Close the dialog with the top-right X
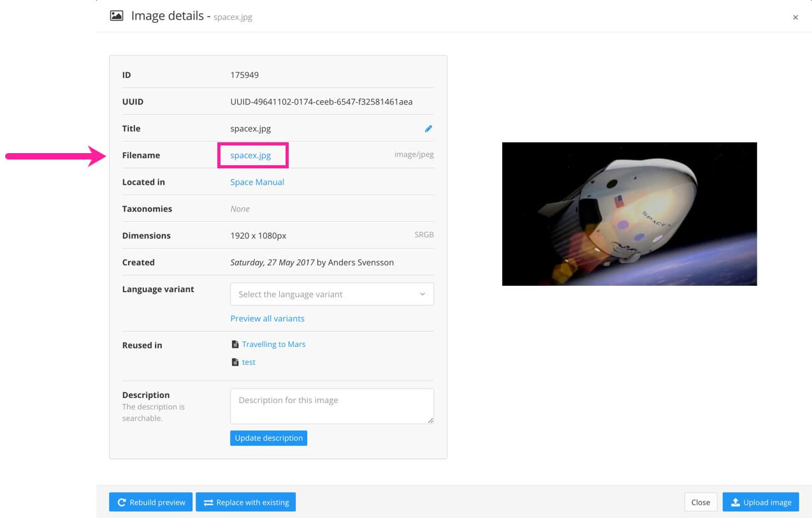This screenshot has height=518, width=812. pyautogui.click(x=795, y=17)
